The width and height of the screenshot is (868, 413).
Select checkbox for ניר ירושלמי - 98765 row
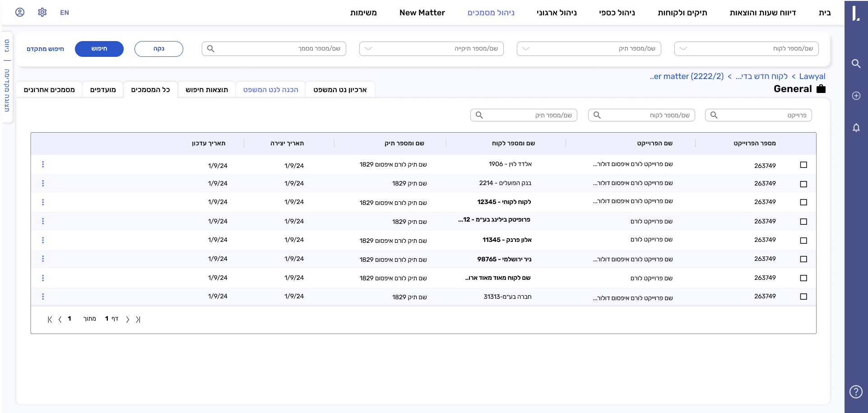[803, 259]
